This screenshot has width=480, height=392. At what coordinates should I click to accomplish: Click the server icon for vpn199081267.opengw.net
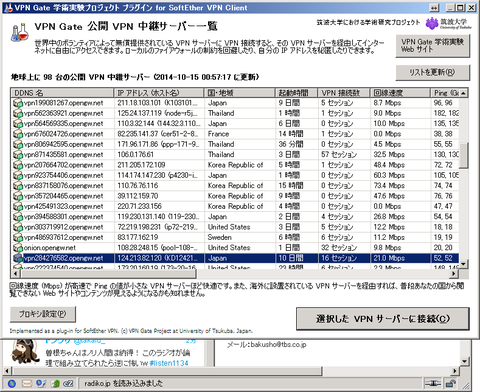pos(18,103)
